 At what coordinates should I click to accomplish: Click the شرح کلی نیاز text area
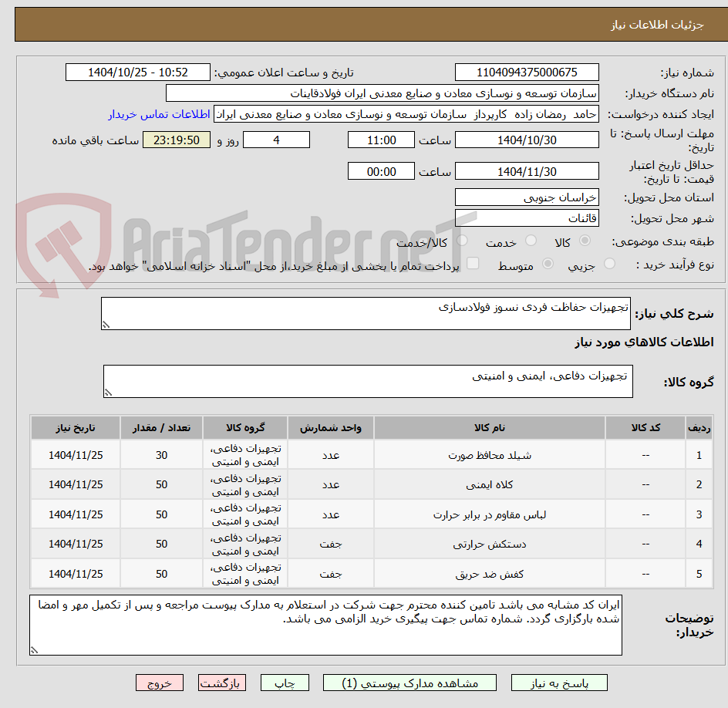click(366, 314)
